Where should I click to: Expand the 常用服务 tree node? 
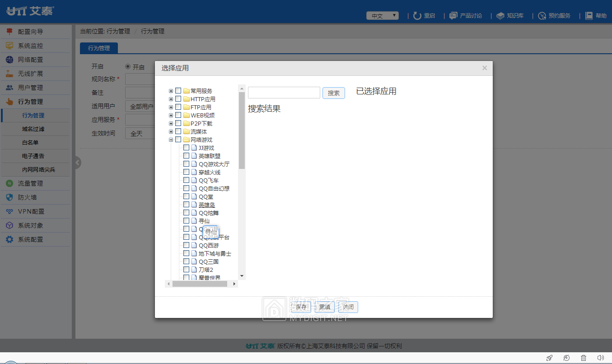(171, 91)
